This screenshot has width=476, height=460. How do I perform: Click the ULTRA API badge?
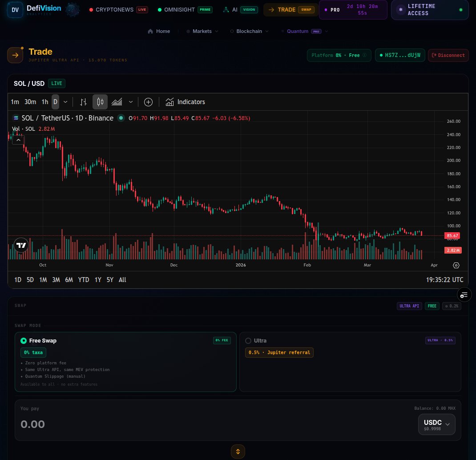(x=409, y=306)
